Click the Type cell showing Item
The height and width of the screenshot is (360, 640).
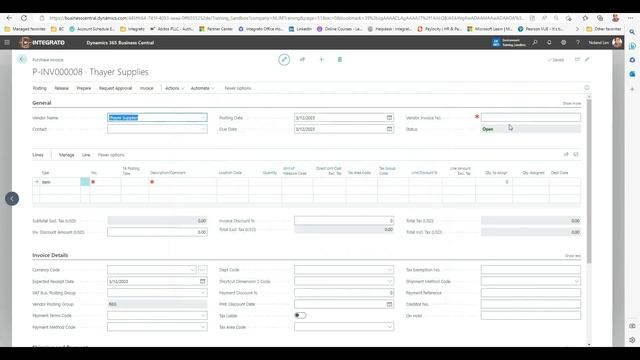click(x=60, y=182)
